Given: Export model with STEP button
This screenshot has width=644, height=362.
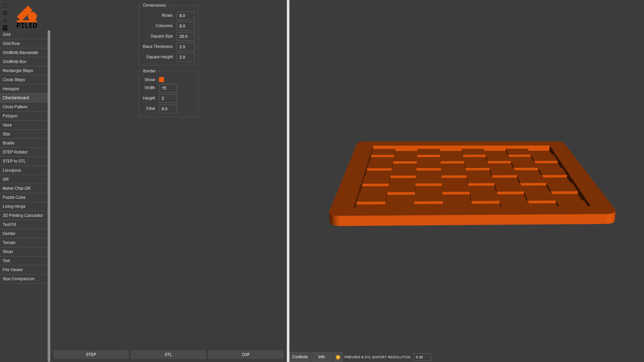Looking at the screenshot, I should pyautogui.click(x=91, y=355).
